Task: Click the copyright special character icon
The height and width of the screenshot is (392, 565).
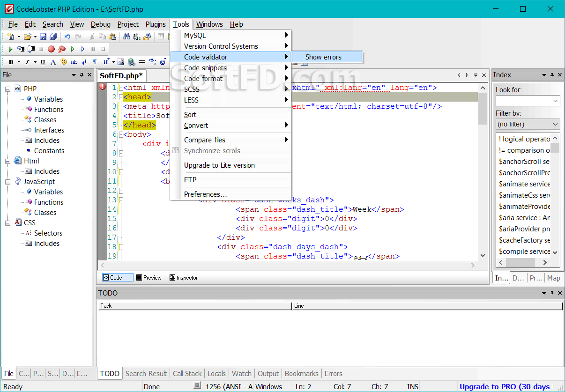Action: tap(163, 62)
